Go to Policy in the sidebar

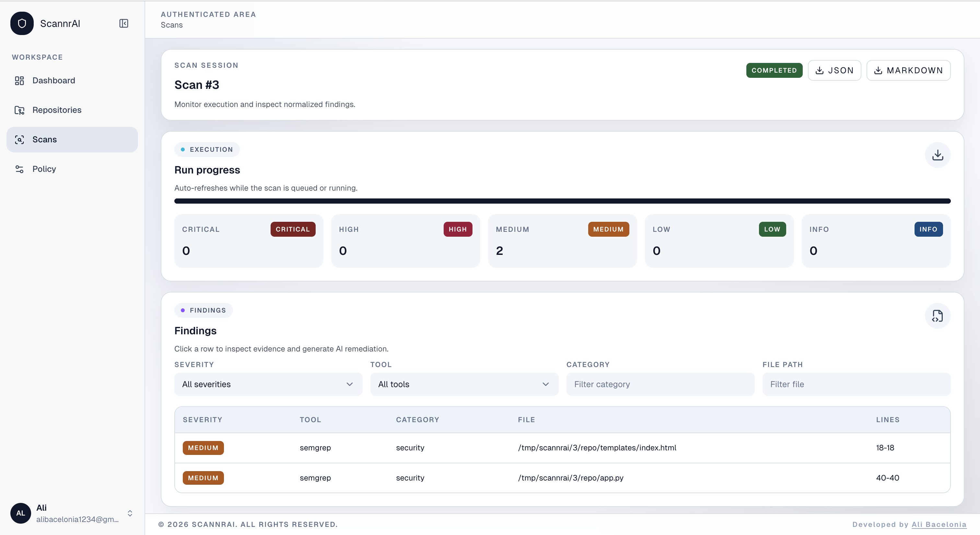click(x=44, y=169)
